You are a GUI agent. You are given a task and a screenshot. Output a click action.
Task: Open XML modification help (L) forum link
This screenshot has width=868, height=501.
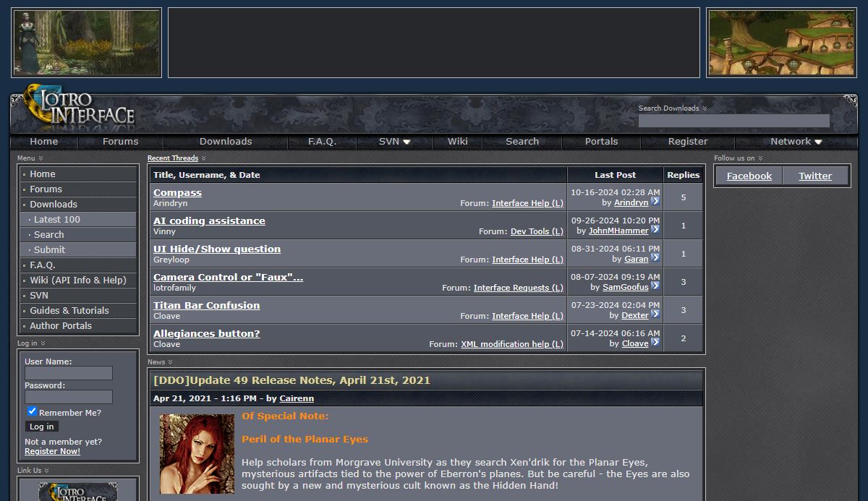point(512,344)
